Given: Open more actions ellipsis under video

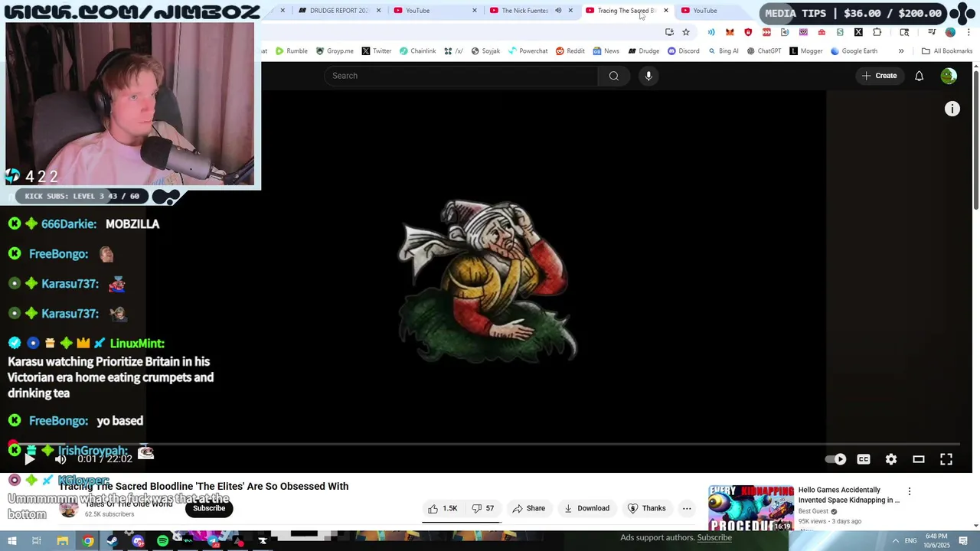Looking at the screenshot, I should [687, 508].
